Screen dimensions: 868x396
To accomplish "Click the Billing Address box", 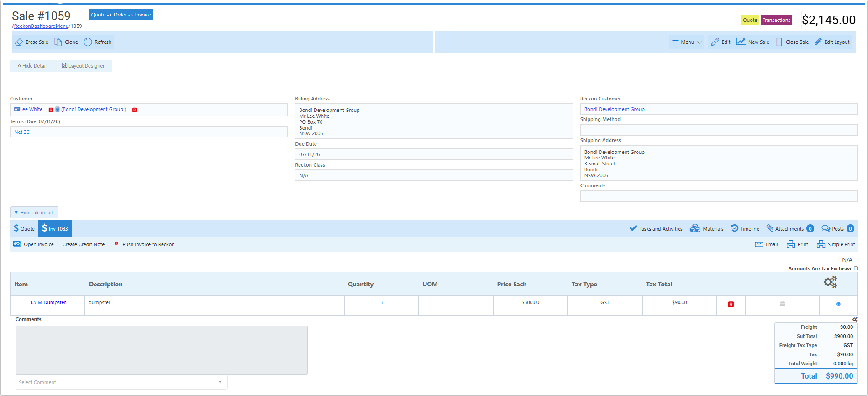I will [434, 121].
